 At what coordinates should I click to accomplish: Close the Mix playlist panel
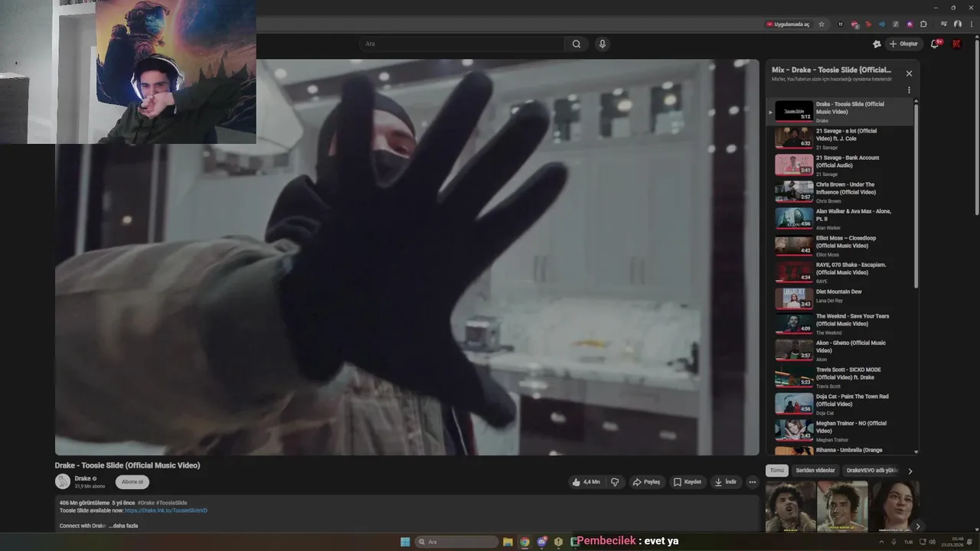tap(909, 73)
